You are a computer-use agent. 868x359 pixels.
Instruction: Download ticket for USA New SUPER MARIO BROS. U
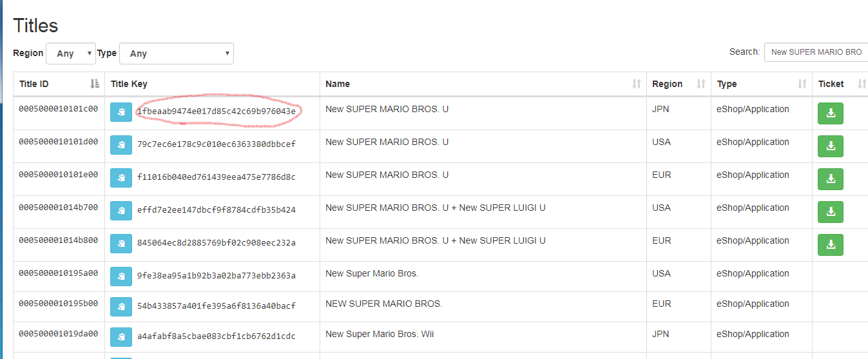(831, 146)
